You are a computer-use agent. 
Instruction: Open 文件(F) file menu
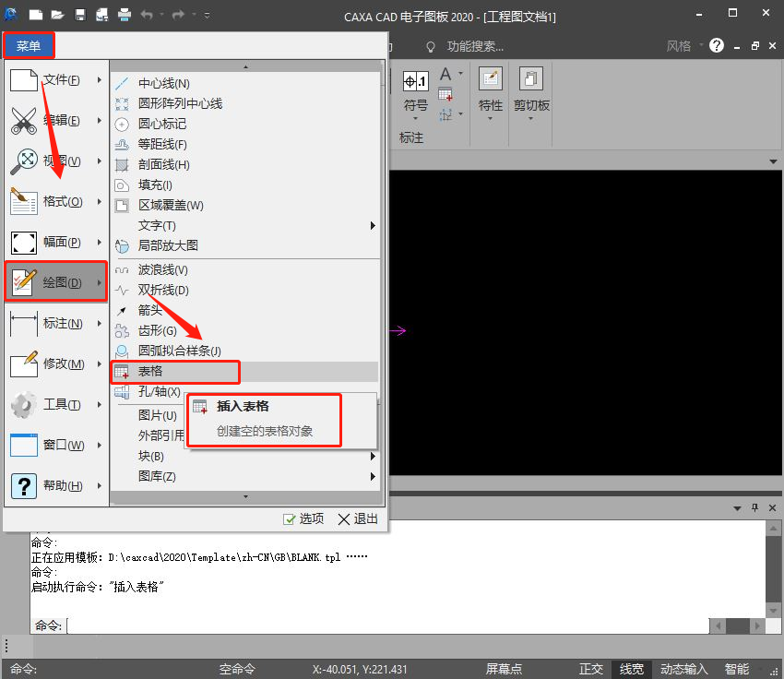click(56, 80)
